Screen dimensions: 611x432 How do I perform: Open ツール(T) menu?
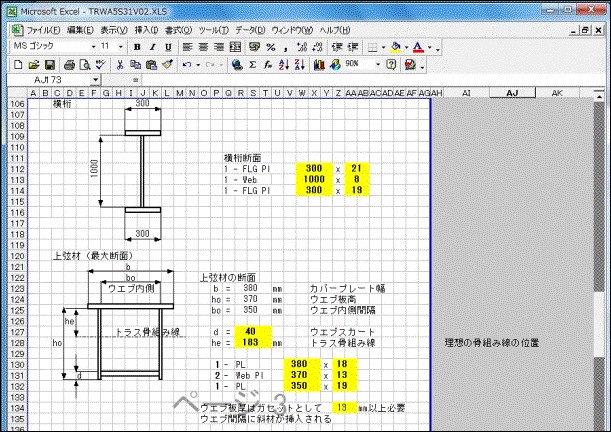(214, 30)
